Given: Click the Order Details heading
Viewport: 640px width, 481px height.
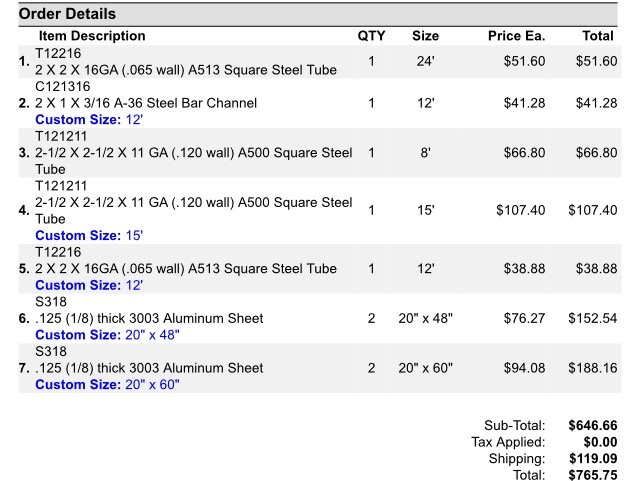Looking at the screenshot, I should [x=67, y=14].
